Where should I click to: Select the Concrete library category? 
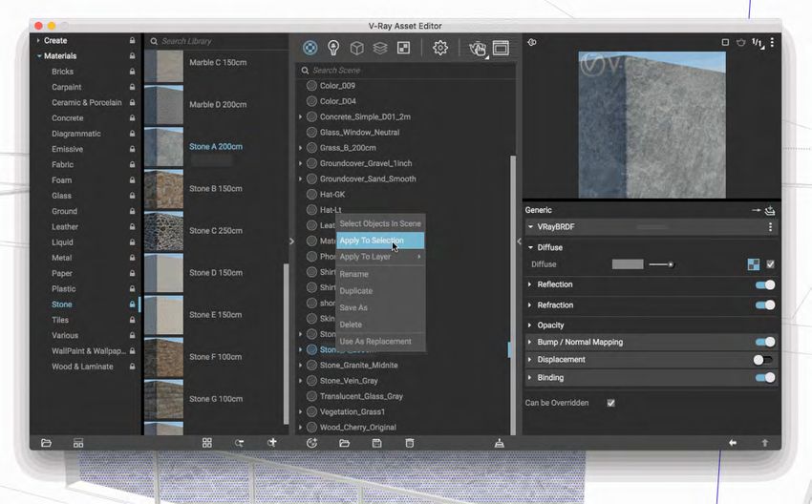coord(67,118)
